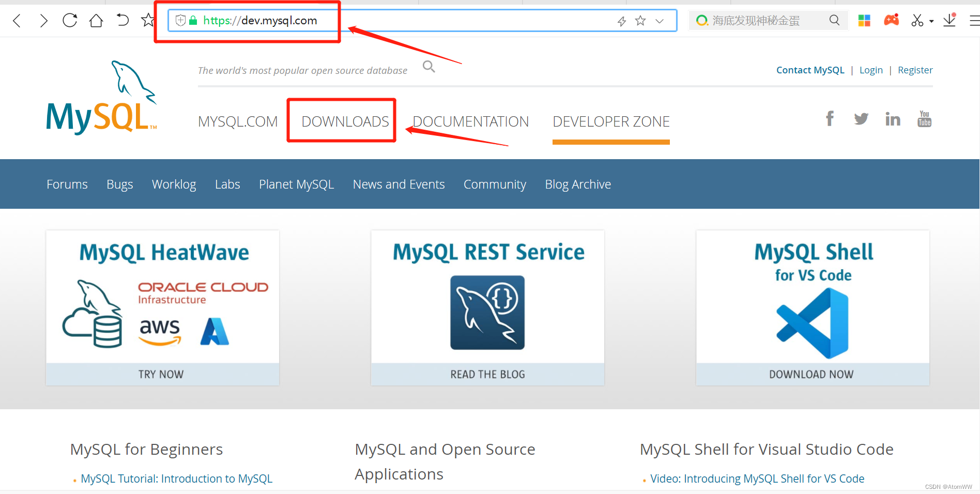
Task: Click the favorite star inside the address bar
Action: point(640,21)
